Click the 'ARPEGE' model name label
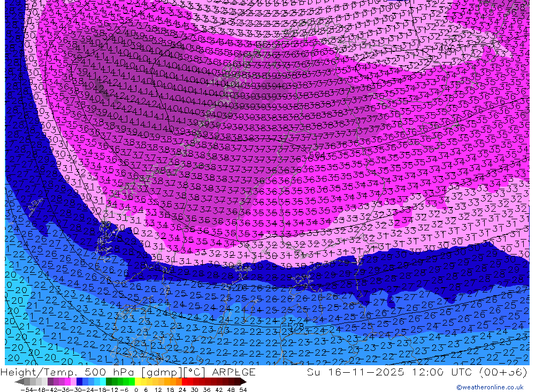The image size is (535, 392). [233, 372]
